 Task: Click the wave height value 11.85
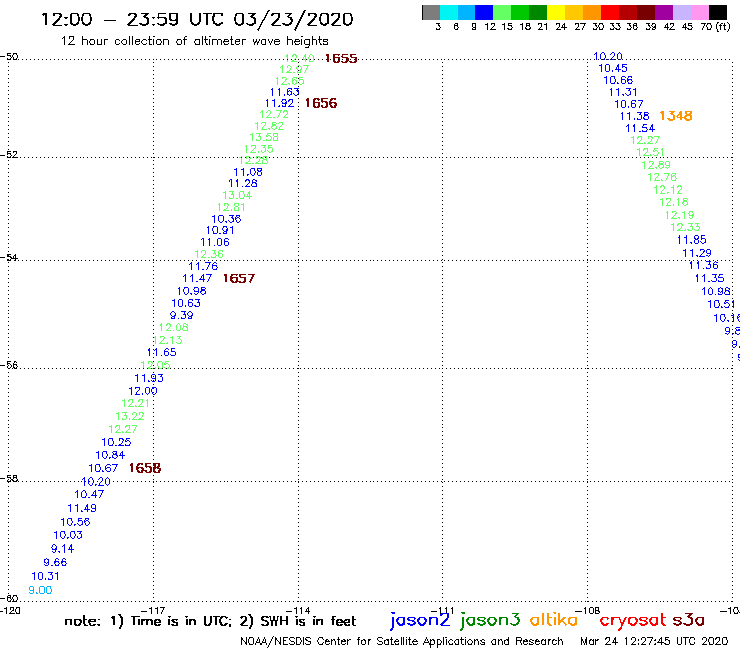click(691, 240)
